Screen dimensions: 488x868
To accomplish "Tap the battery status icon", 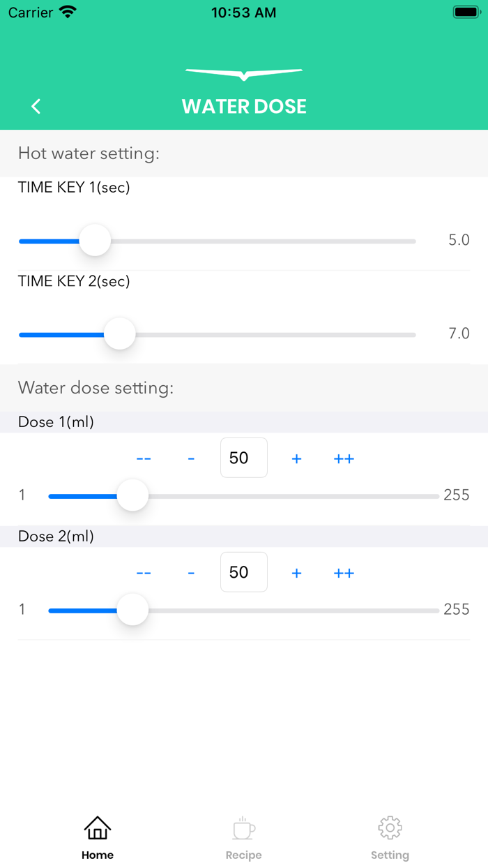I will pyautogui.click(x=465, y=13).
